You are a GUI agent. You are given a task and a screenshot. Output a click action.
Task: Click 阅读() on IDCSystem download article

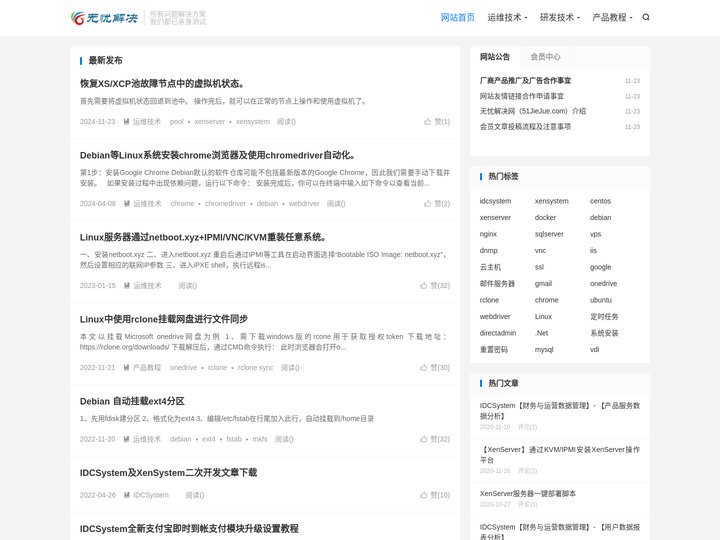(x=195, y=495)
